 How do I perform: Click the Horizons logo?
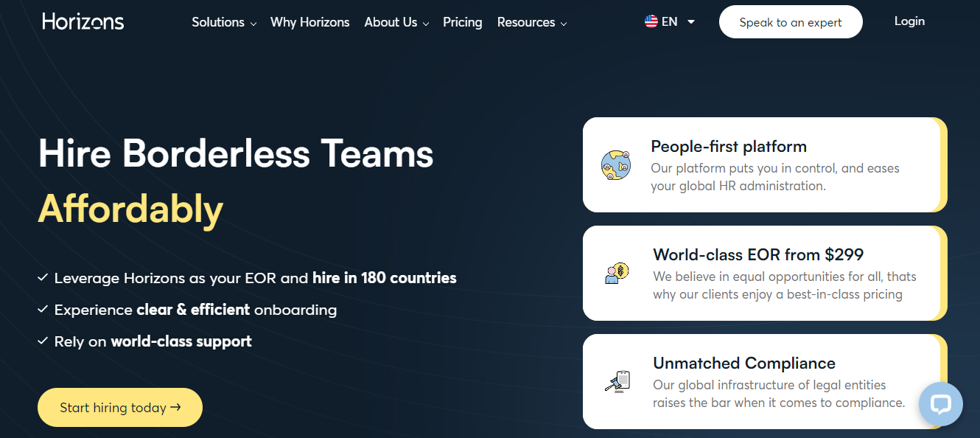83,21
